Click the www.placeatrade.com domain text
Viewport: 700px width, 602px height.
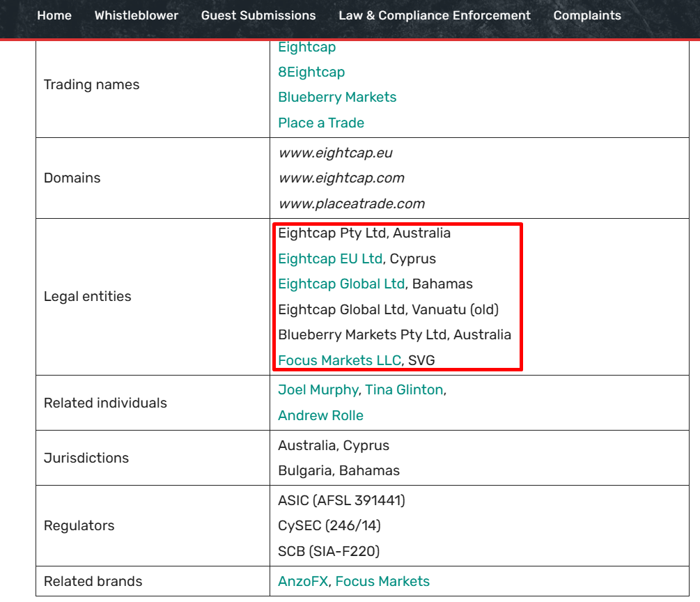pyautogui.click(x=351, y=204)
